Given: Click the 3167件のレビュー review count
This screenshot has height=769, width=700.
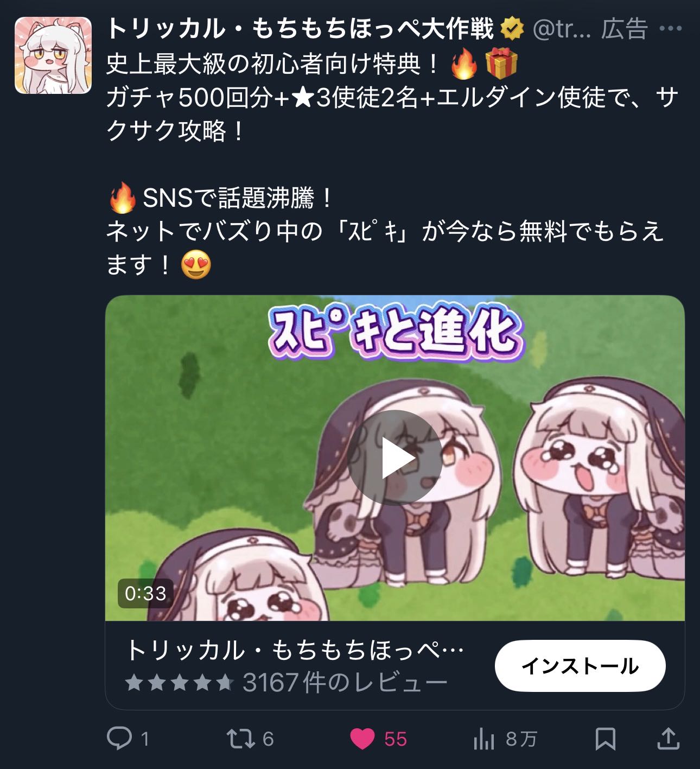Looking at the screenshot, I should pos(345,682).
